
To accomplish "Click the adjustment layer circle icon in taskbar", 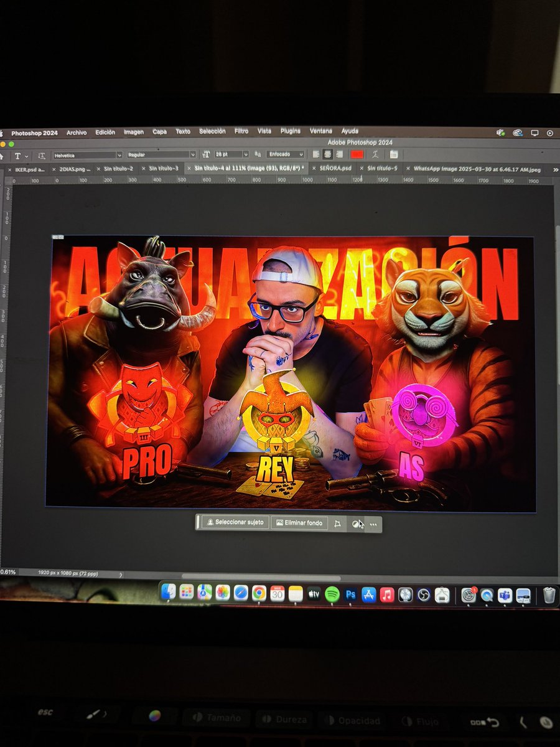I will pyautogui.click(x=356, y=524).
